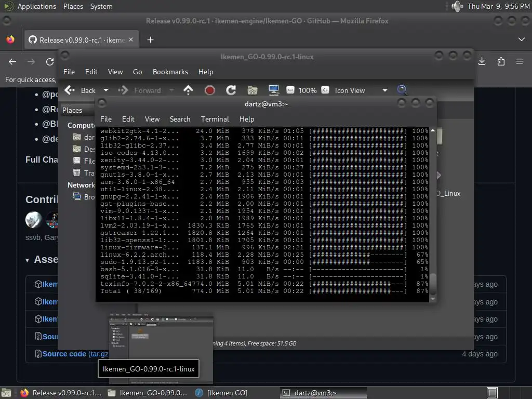Open Firefox downloads icon

(482, 61)
